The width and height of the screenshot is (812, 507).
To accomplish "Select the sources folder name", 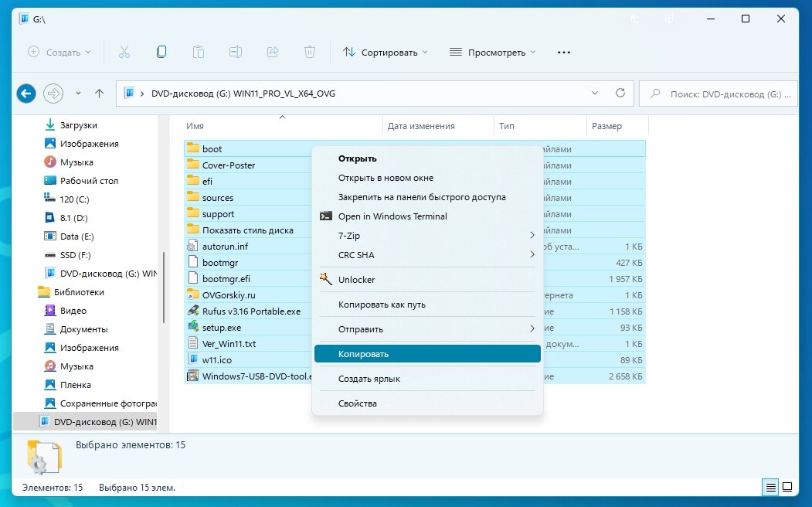I will click(218, 197).
